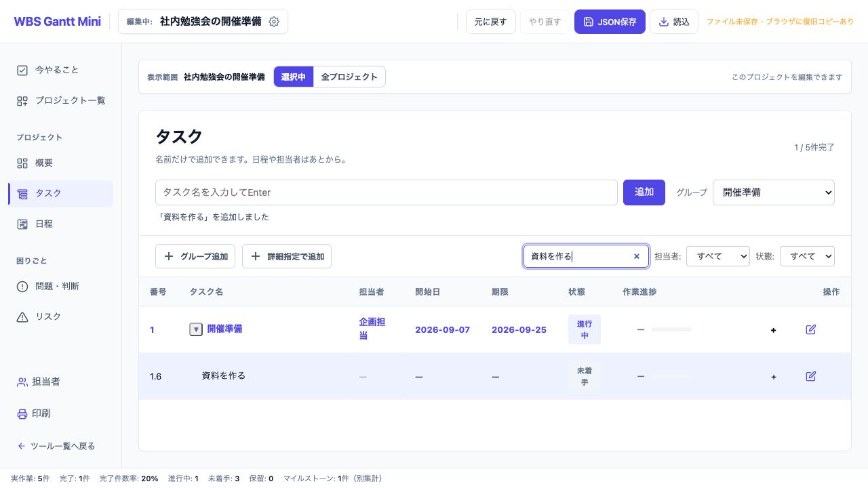Open the リスク page
Image resolution: width=868 pixels, height=488 pixels.
point(60,317)
